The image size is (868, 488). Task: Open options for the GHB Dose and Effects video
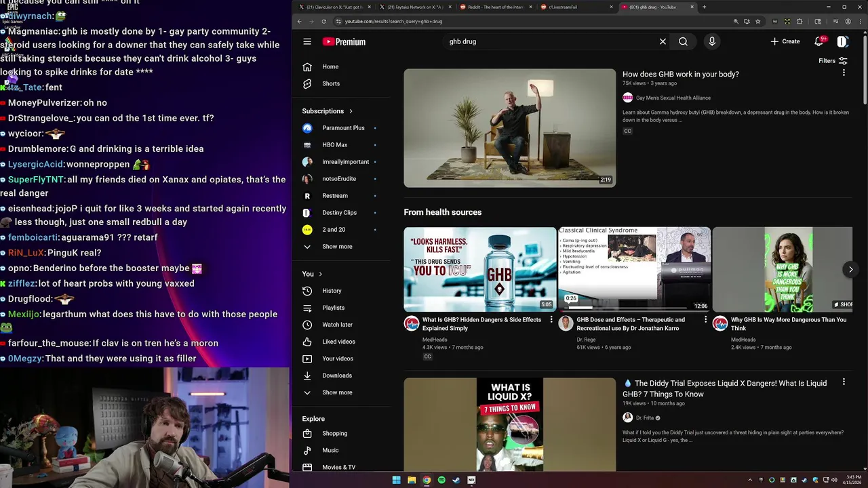705,319
